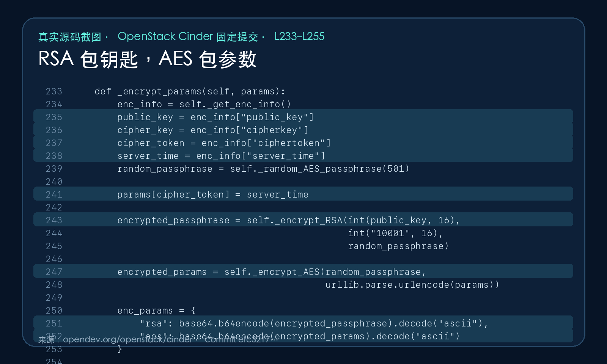The image size is (607, 364).
Task: Click line 234 'enc_info = self._get_enc_info()'
Action: (x=204, y=104)
